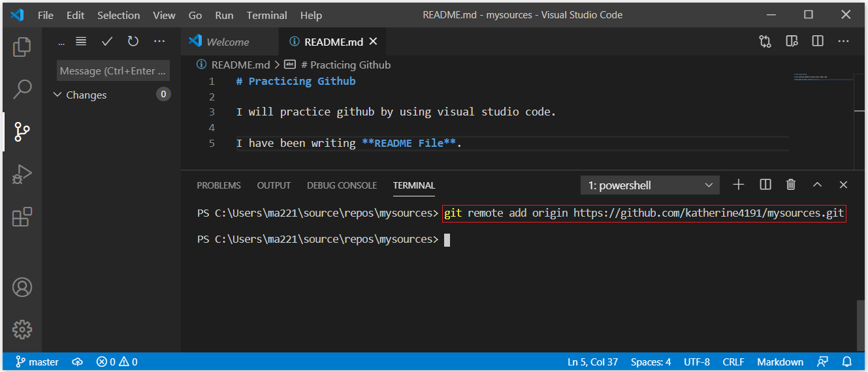Open the File menu

click(46, 15)
